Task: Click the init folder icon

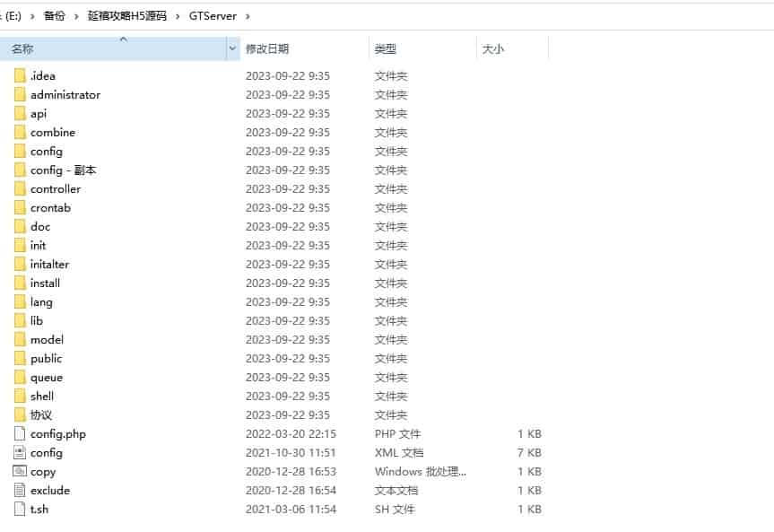Action: click(x=20, y=245)
